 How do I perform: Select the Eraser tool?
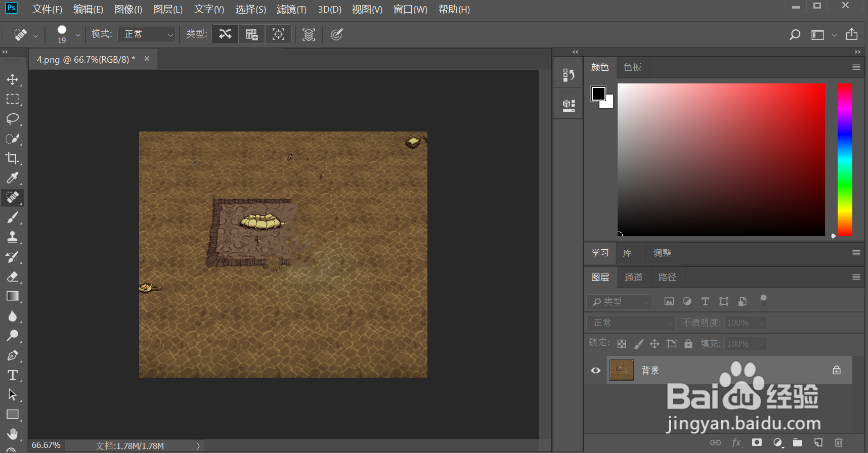[x=13, y=277]
